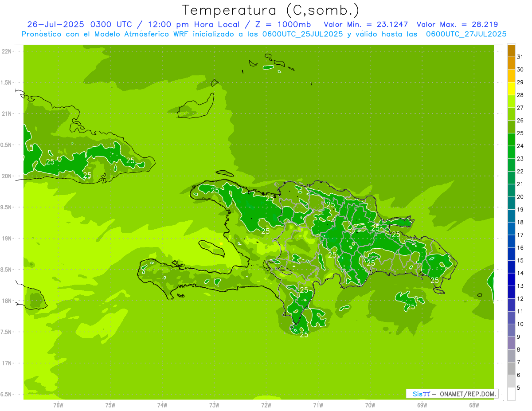Pick the yellow swatch between 28 and 29
The height and width of the screenshot is (411, 532).
(511, 89)
